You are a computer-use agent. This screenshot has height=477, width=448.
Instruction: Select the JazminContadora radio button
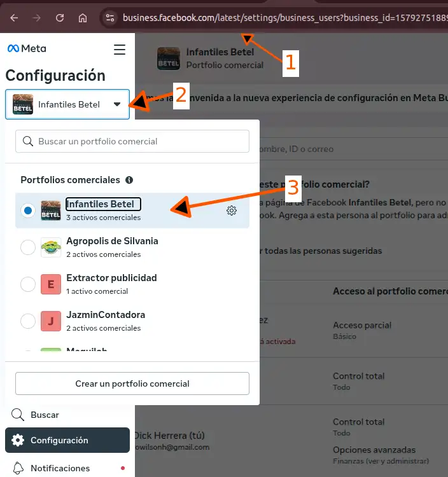pos(28,321)
